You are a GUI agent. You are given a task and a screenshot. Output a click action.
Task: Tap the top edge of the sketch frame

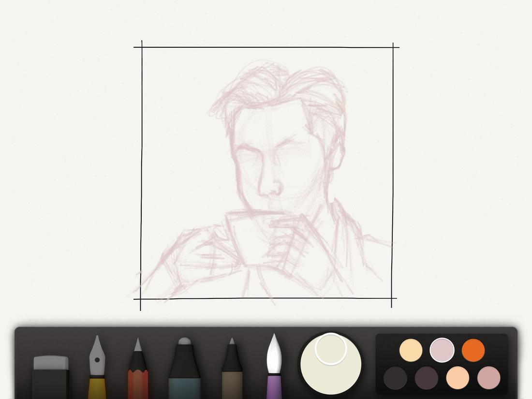tap(266, 44)
